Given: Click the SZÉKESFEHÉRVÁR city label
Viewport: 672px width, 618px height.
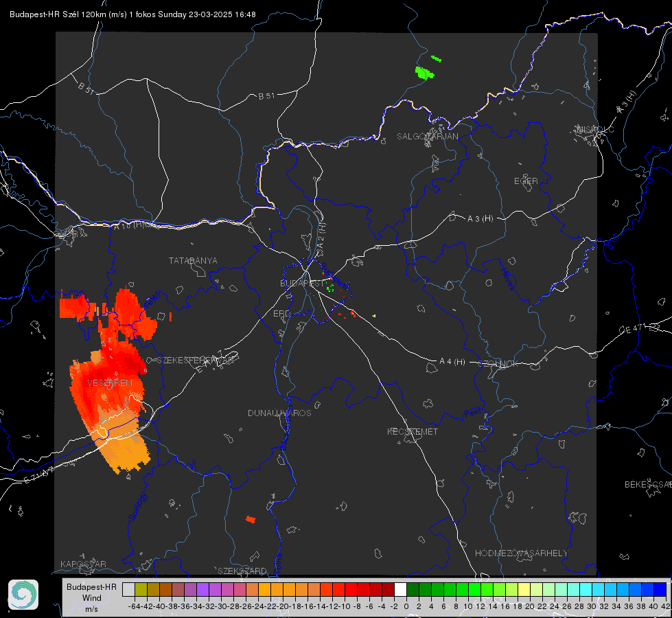Looking at the screenshot, I should [195, 360].
